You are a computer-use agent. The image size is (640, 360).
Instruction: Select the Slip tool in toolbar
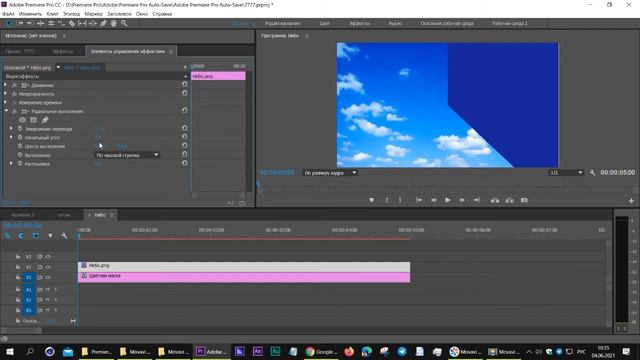82,24
